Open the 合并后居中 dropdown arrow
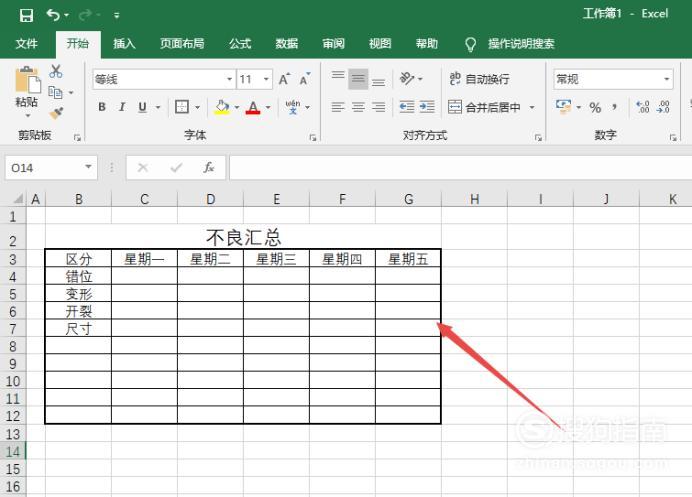The height and width of the screenshot is (497, 692). (x=532, y=107)
